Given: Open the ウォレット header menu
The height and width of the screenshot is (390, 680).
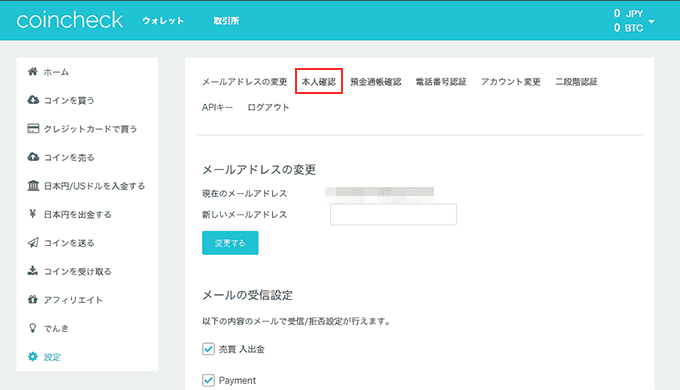Looking at the screenshot, I should (x=163, y=21).
